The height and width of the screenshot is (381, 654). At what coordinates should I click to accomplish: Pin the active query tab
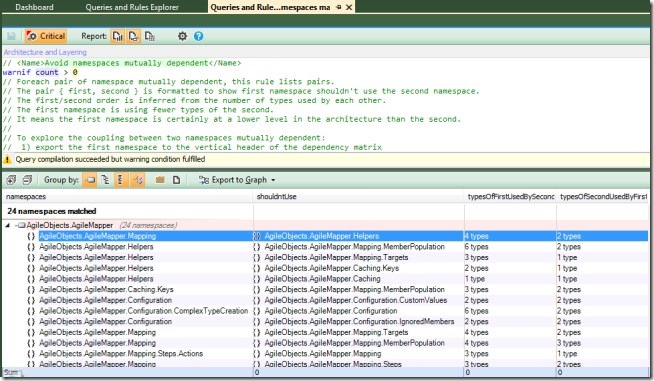tap(339, 7)
